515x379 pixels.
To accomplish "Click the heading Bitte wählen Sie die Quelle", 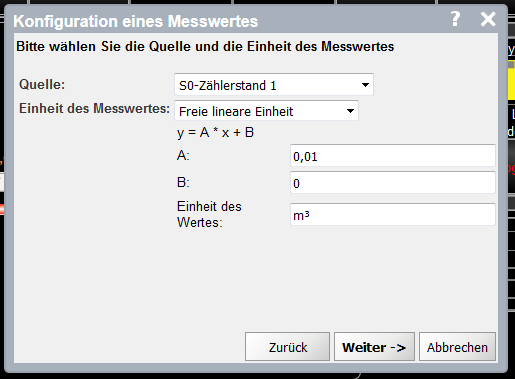I will pos(205,46).
